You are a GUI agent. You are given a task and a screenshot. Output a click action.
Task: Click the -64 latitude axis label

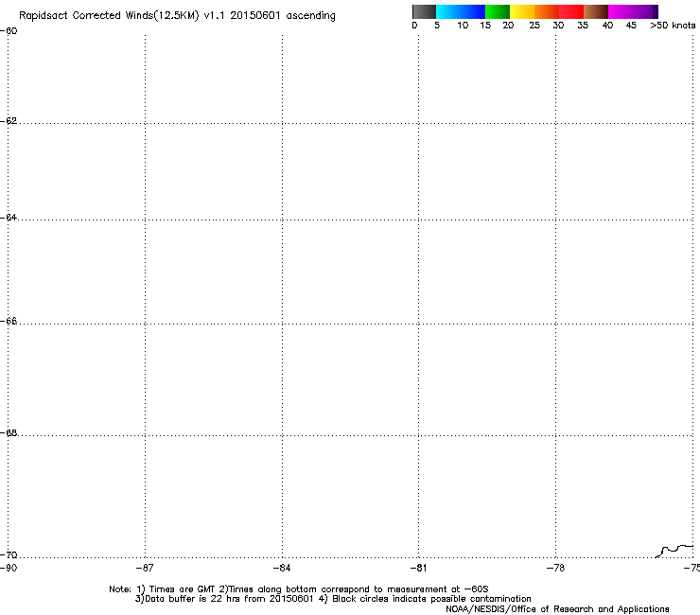point(9,218)
